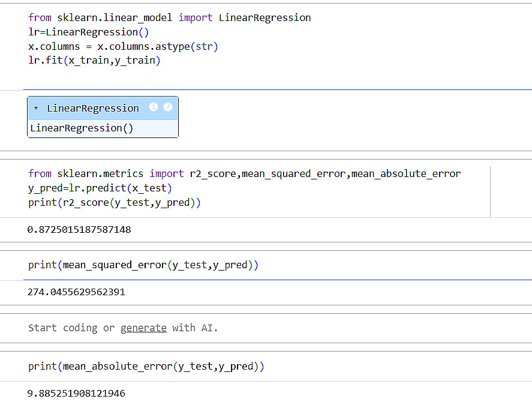Screen dimensions: 532x405
Task: Place cursor on the lr.fit(x_train,y_train) line
Action: [x=94, y=61]
